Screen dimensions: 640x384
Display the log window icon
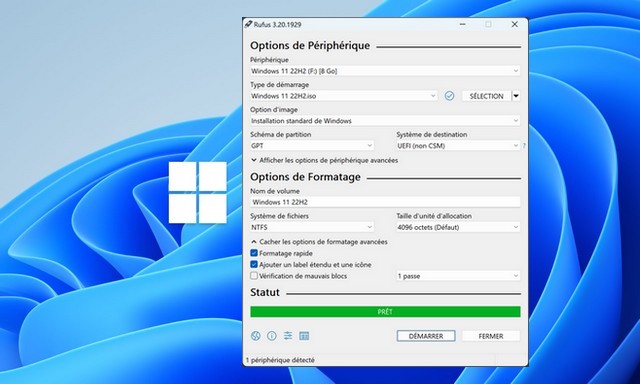pyautogui.click(x=304, y=336)
